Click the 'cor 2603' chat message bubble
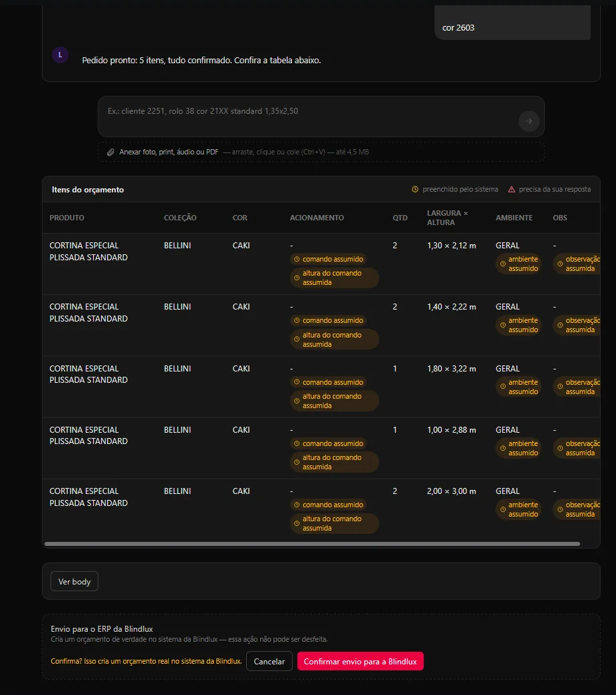 (512, 23)
